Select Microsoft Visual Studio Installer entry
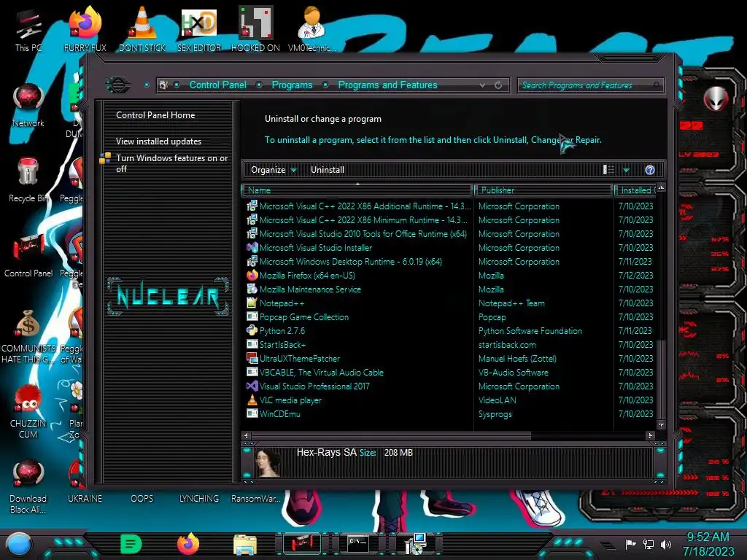The height and width of the screenshot is (560, 747). tap(315, 248)
